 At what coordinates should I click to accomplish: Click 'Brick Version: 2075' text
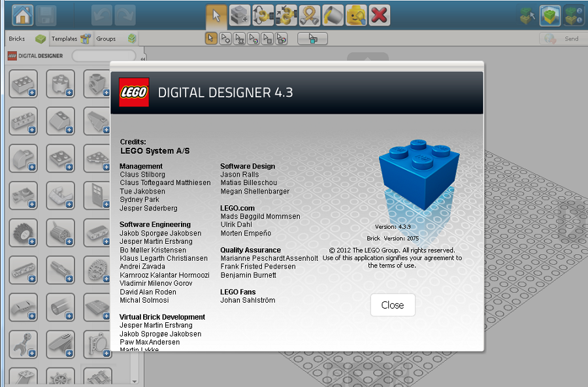pos(393,239)
